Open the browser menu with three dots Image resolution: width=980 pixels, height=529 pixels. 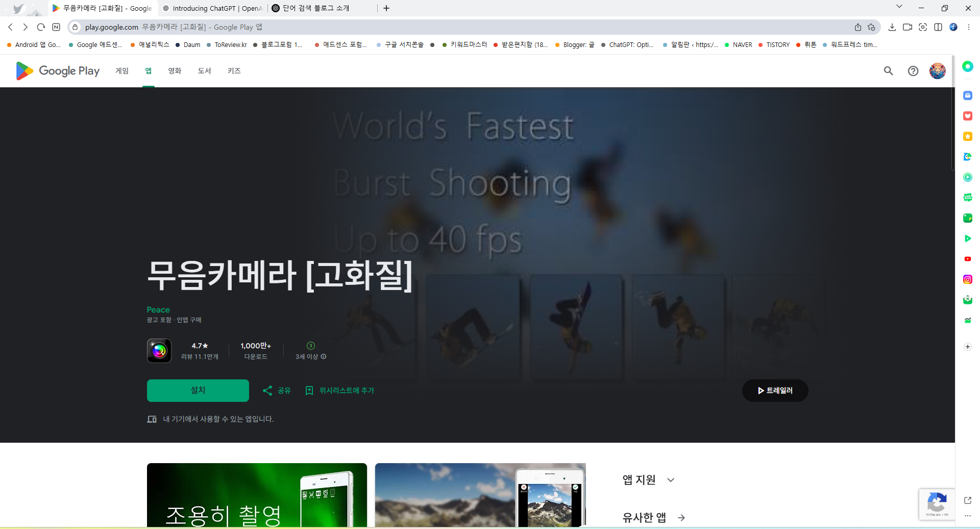click(969, 27)
